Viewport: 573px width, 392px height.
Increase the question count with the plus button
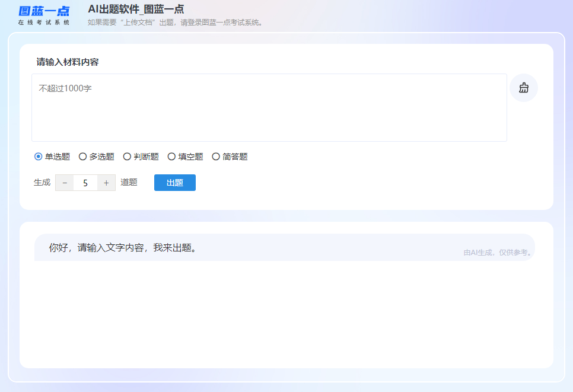(x=106, y=183)
